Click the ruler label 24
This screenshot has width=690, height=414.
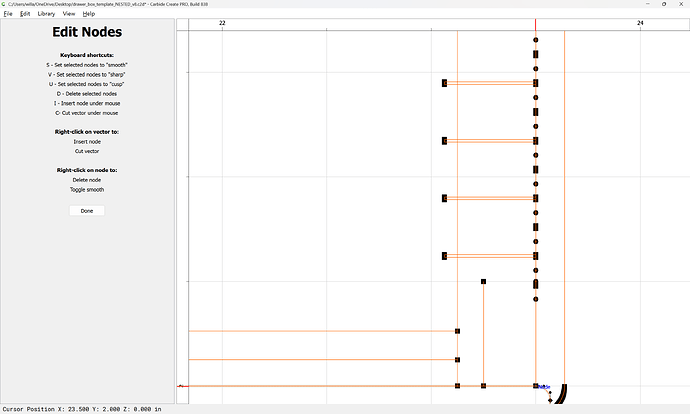[x=640, y=22]
